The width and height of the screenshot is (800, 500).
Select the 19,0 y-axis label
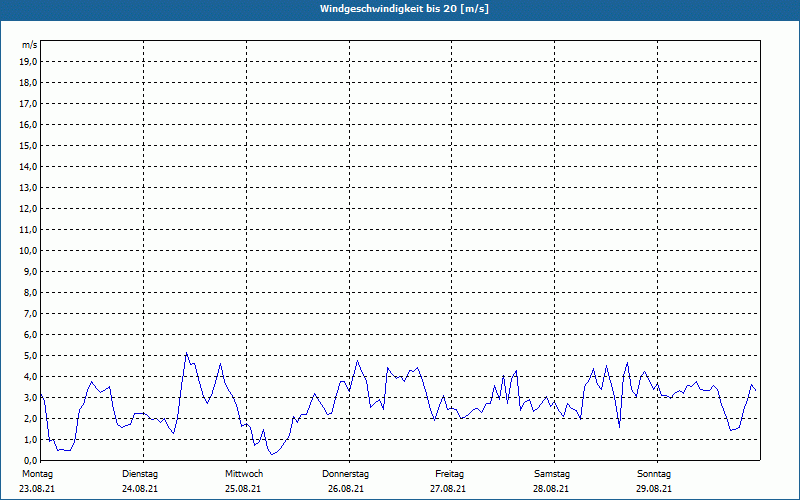[x=29, y=62]
